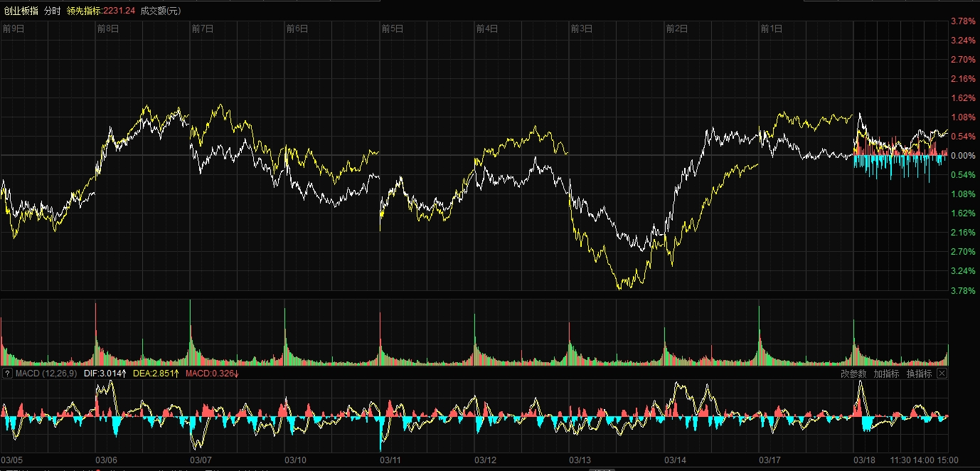
Task: Select the 创业板指 index title
Action: 21,11
